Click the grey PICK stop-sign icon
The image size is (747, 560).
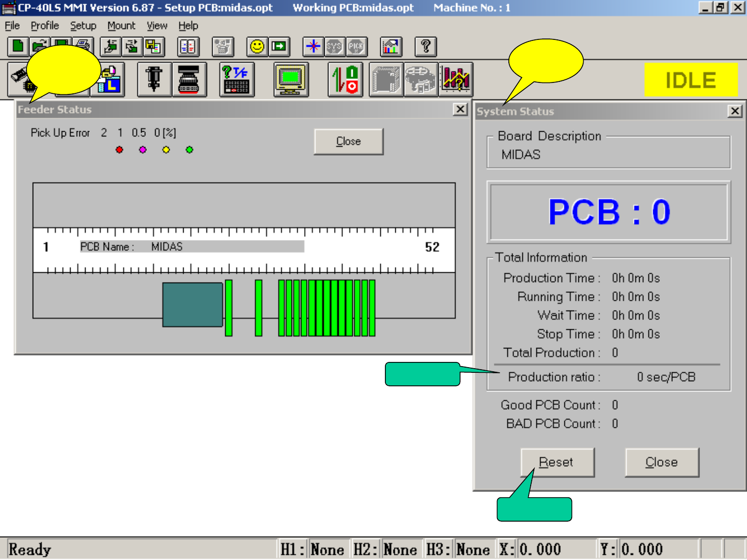356,47
